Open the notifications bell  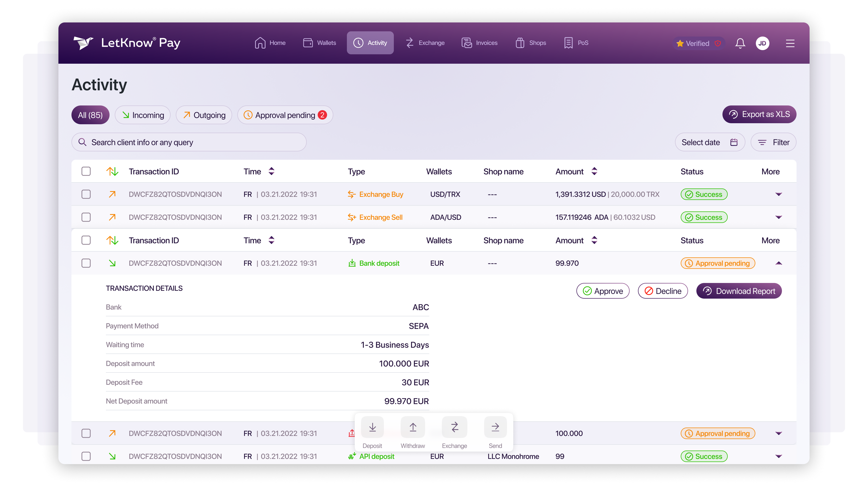[740, 43]
